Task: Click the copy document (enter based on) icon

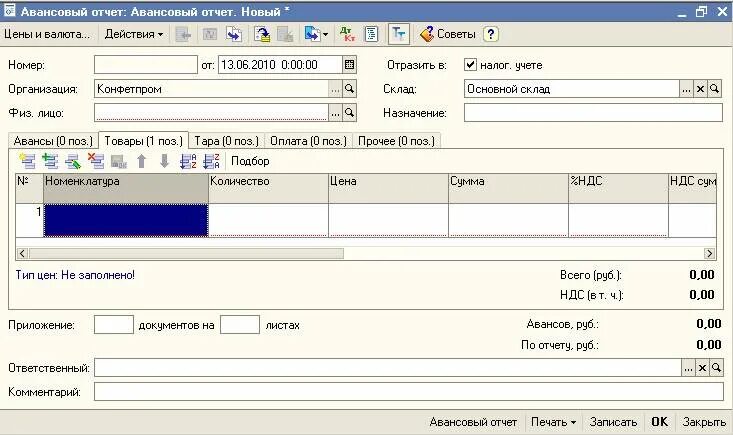Action: coord(234,35)
